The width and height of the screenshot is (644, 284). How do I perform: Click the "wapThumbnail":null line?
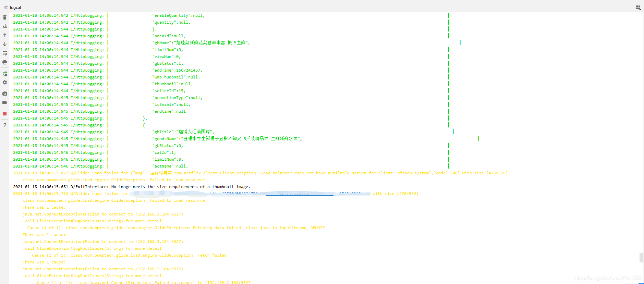176,77
